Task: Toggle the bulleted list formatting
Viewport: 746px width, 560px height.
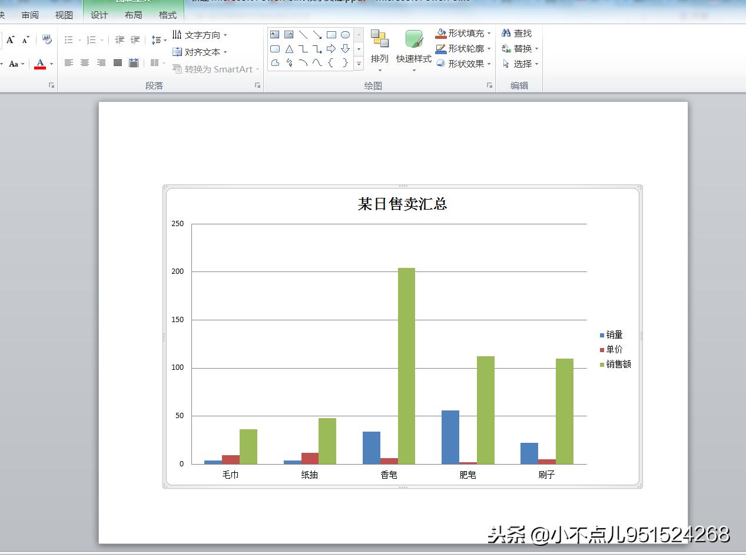Action: click(x=69, y=39)
